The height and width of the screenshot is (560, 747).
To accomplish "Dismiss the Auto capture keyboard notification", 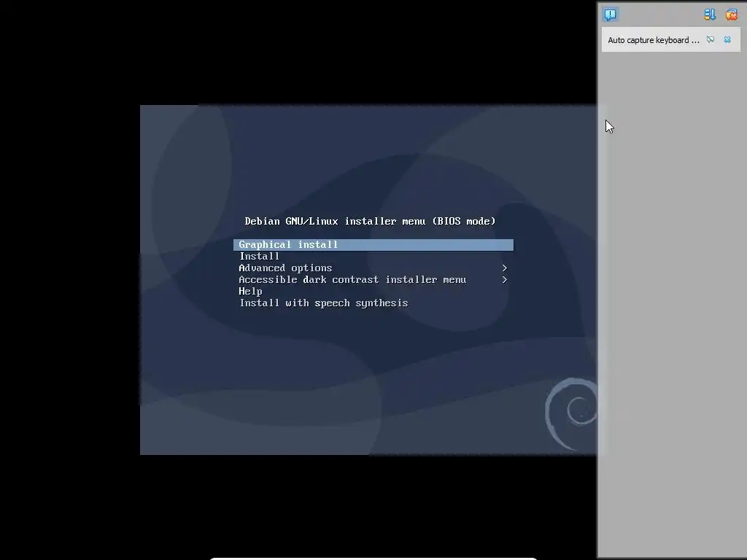I will [727, 39].
